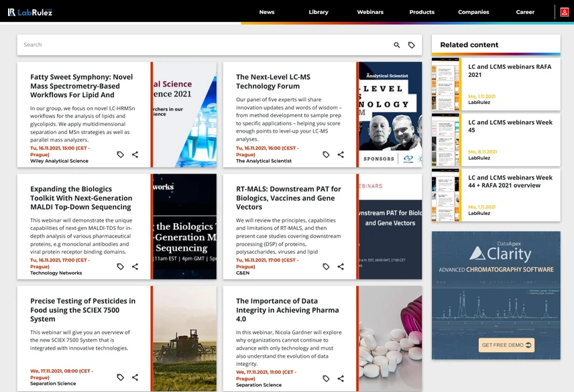The image size is (574, 392).
Task: Share the Precise Testing of Pesticides webinar
Action: click(135, 377)
